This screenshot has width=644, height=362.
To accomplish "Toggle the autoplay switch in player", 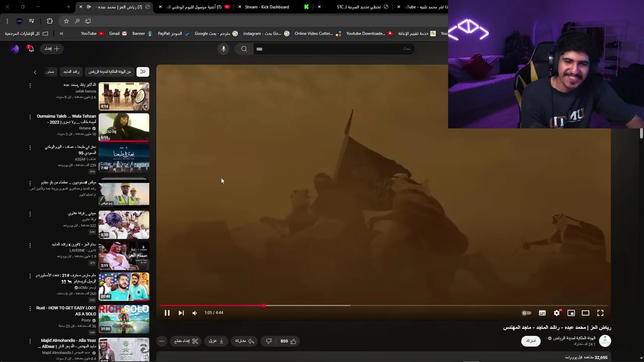I will click(x=526, y=313).
